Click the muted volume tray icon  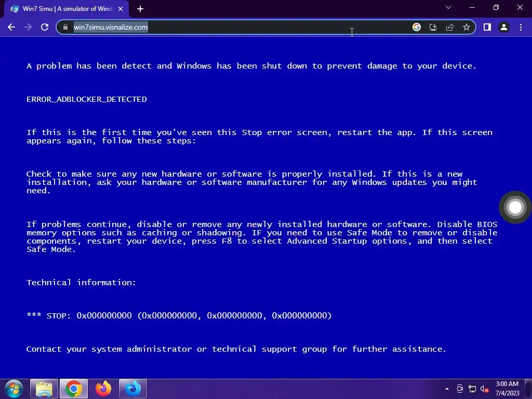485,389
